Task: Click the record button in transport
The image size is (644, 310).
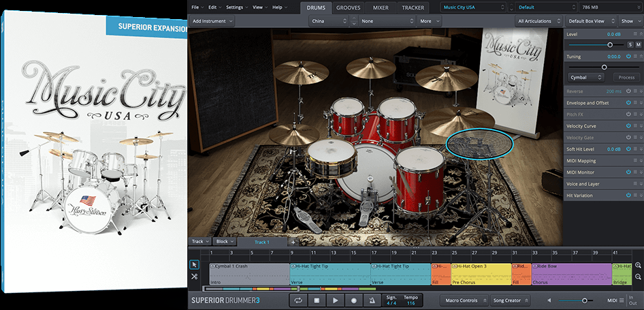Action: [353, 300]
